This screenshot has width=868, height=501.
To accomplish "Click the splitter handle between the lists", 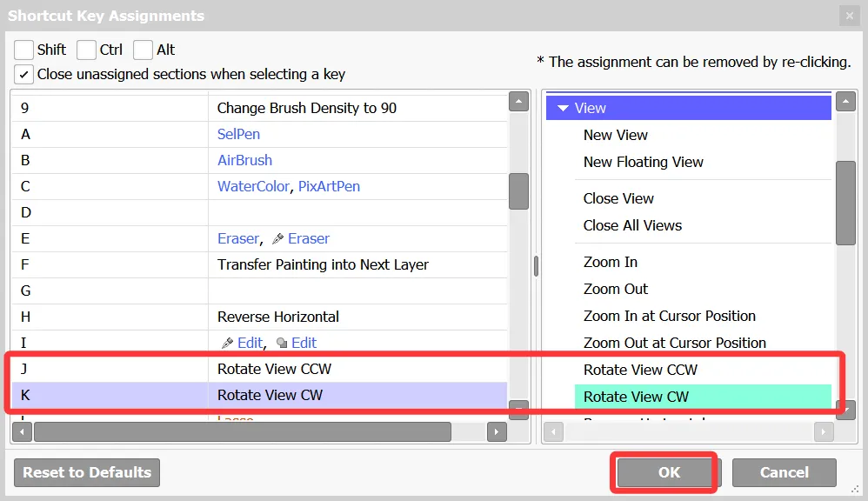I will pyautogui.click(x=536, y=266).
